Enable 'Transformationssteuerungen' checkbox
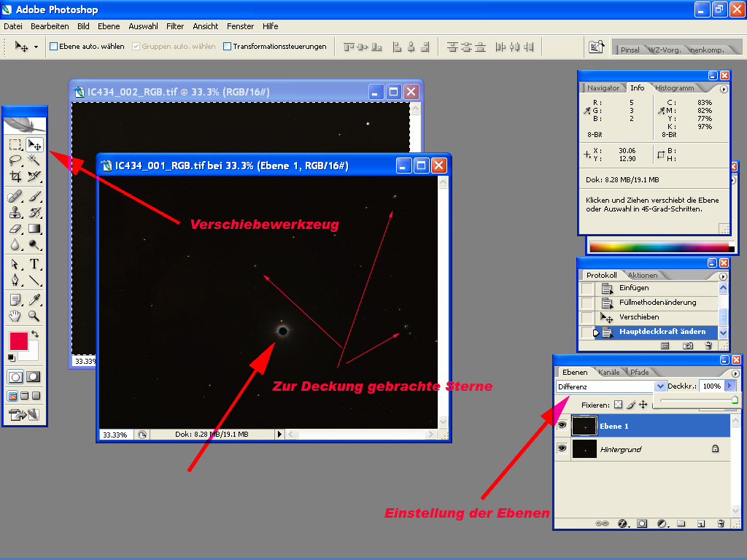The height and width of the screenshot is (560, 747). click(228, 46)
